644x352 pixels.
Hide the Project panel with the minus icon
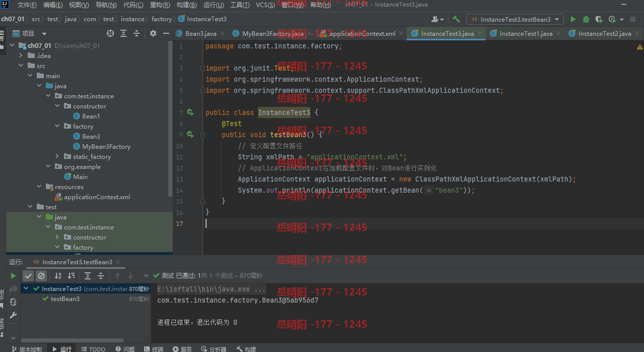(166, 33)
